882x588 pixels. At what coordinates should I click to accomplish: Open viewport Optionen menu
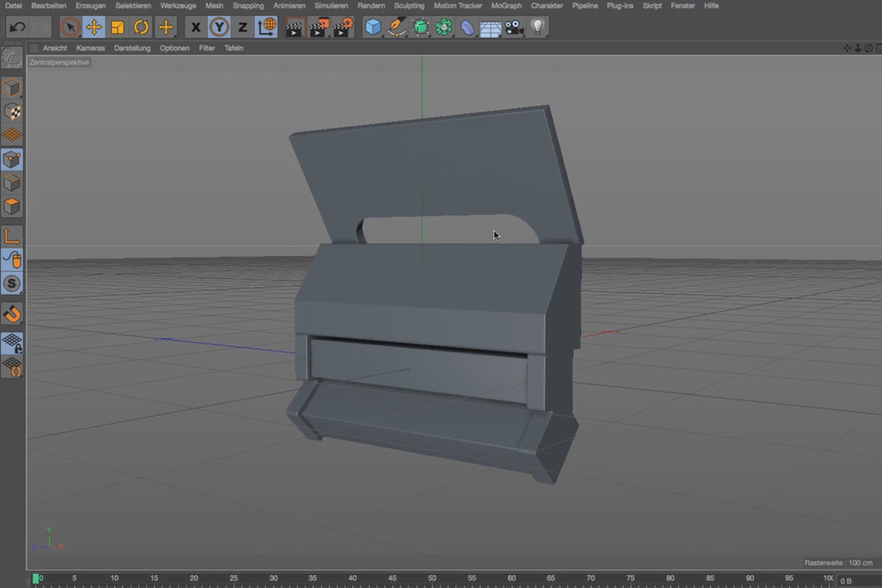[x=175, y=48]
